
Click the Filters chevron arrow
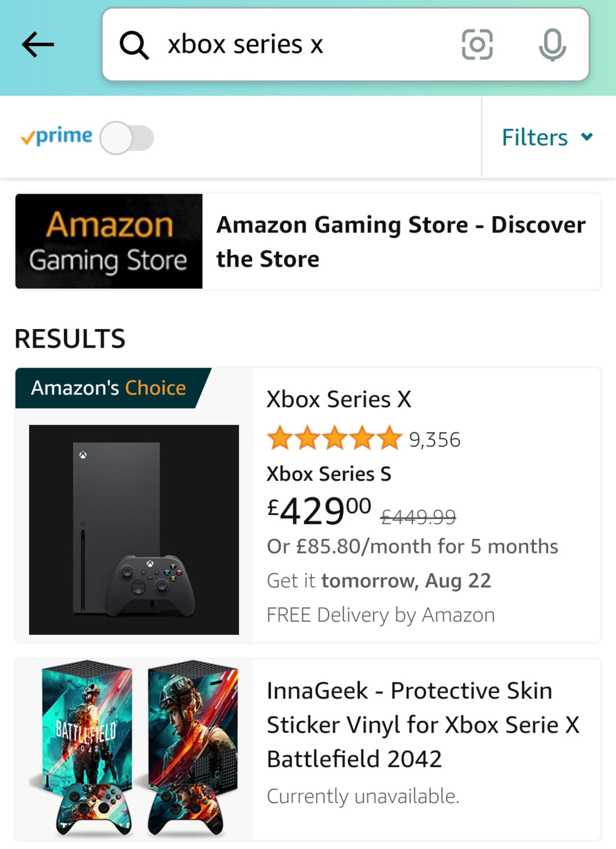(587, 136)
